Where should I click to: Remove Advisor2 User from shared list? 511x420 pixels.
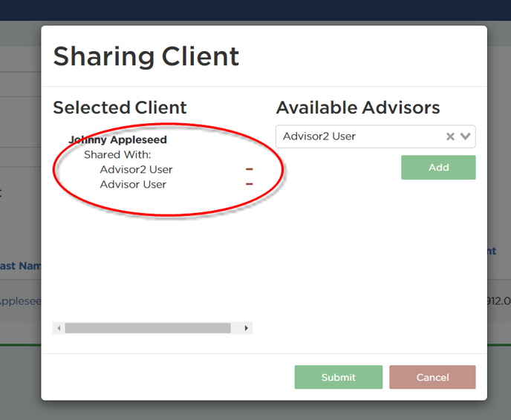[x=250, y=169]
